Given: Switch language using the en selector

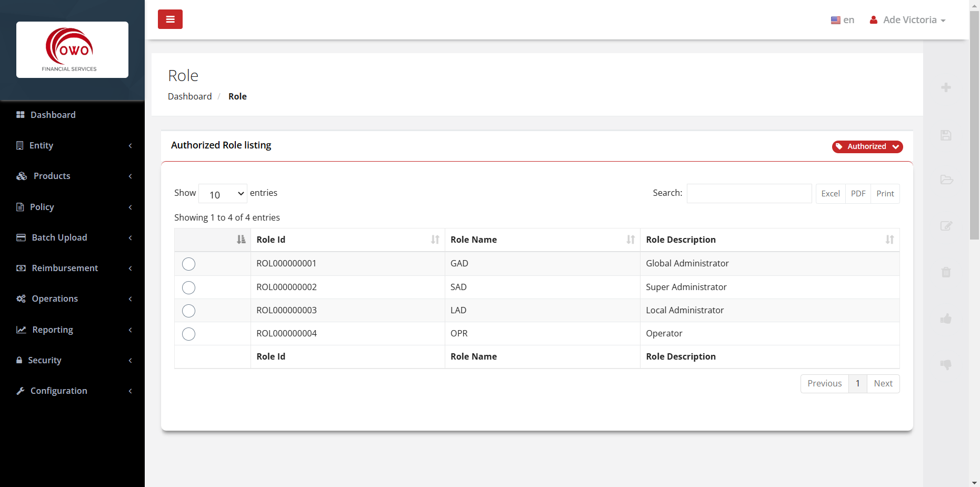Looking at the screenshot, I should point(843,20).
